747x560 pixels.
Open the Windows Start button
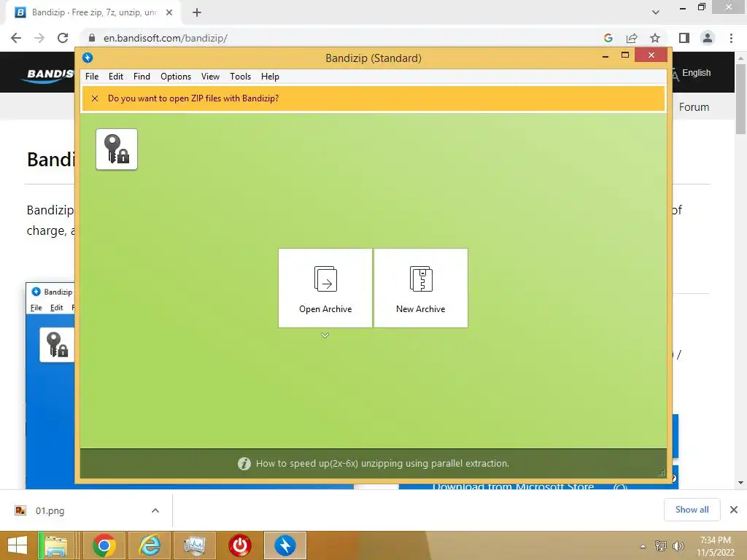point(18,545)
